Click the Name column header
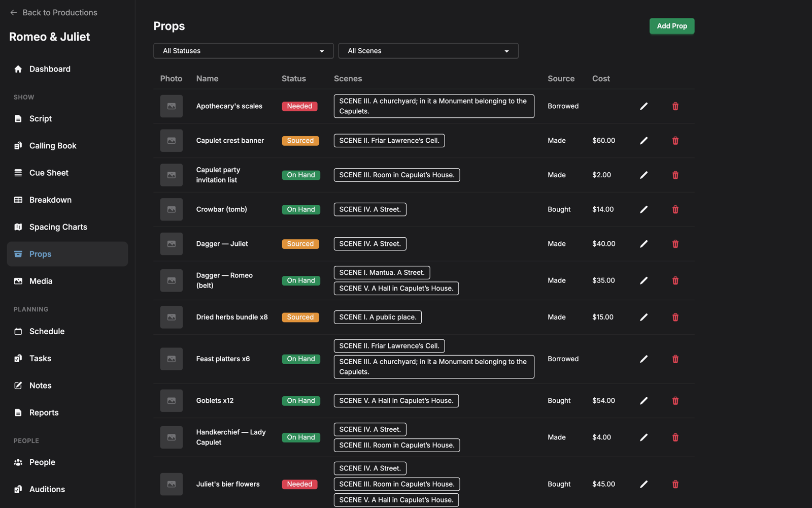 [207, 79]
